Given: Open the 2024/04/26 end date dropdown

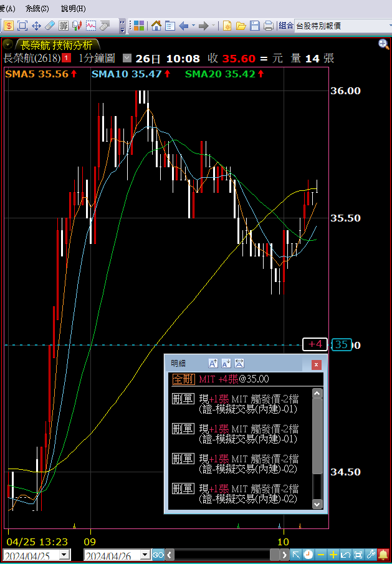Looking at the screenshot, I should tap(145, 555).
